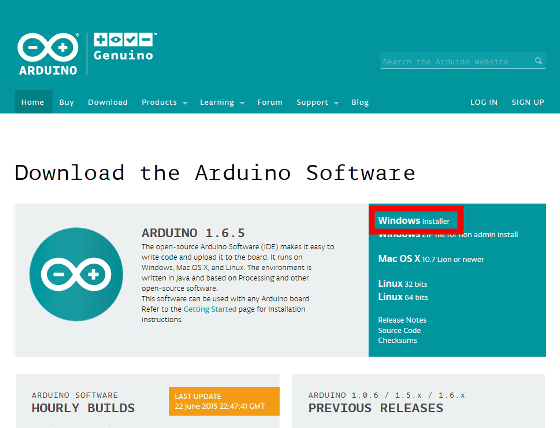Open the Blog menu item
Viewport: 560px width, 428px height.
360,103
